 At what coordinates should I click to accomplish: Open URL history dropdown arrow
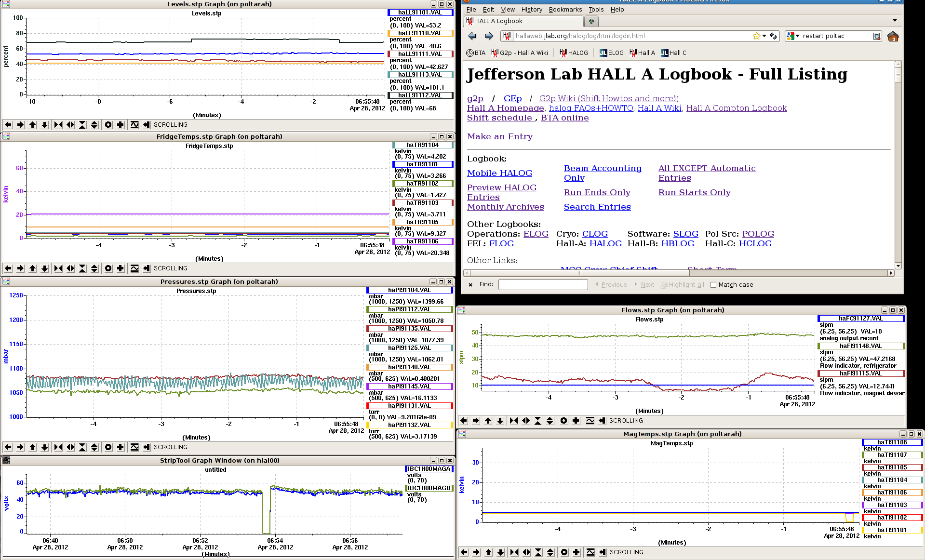(764, 36)
